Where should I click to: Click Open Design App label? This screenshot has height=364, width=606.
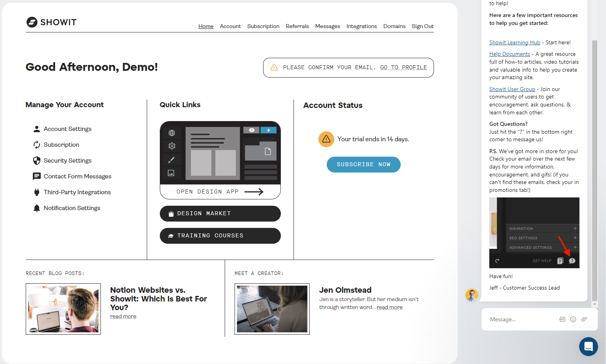[208, 192]
